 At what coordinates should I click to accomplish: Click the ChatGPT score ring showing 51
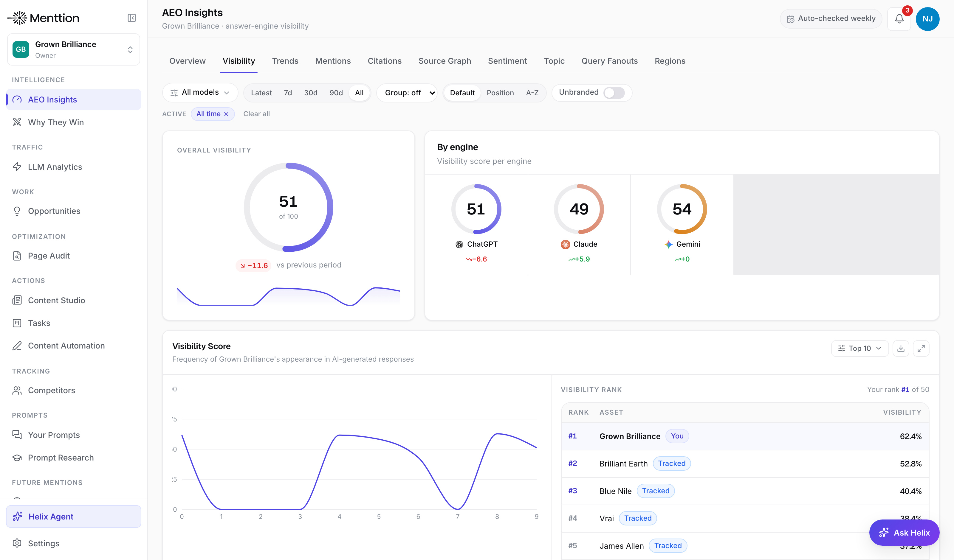pyautogui.click(x=476, y=209)
